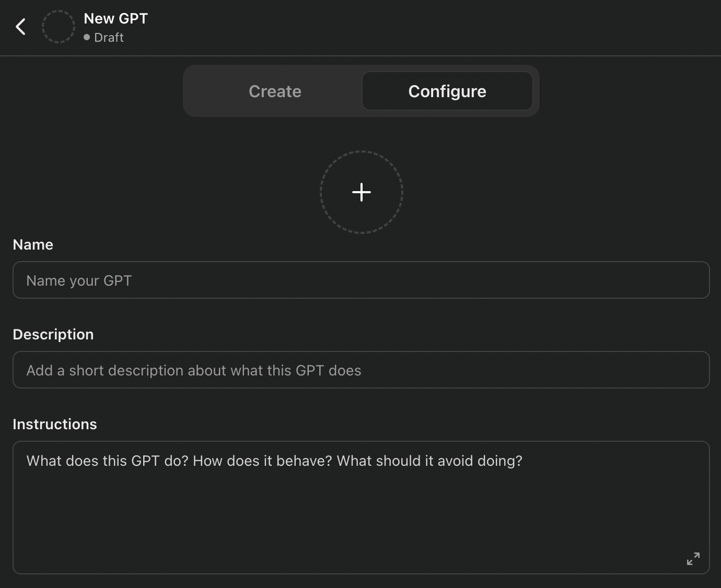
Task: Click the Instructions label text
Action: pyautogui.click(x=55, y=424)
